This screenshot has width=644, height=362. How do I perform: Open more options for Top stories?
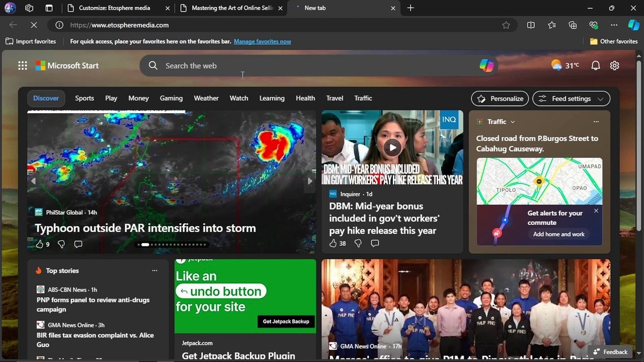click(154, 270)
